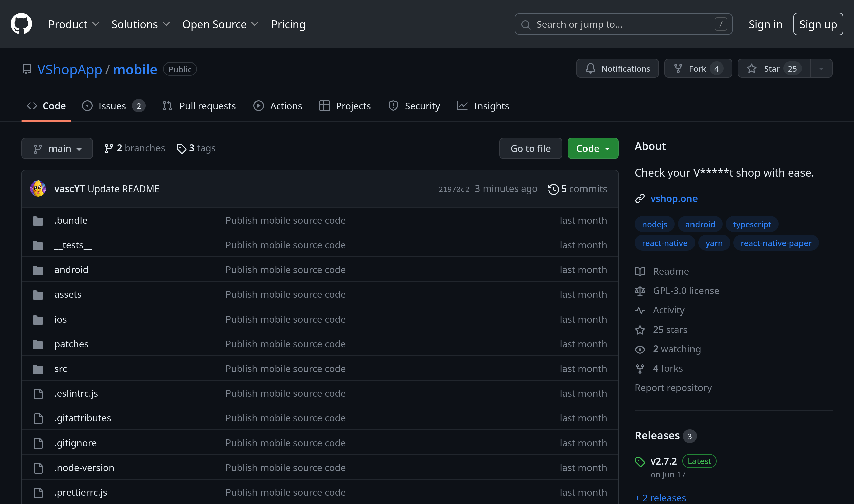This screenshot has height=504, width=854.
Task: Toggle the GPL-3.0 license details
Action: (x=686, y=290)
